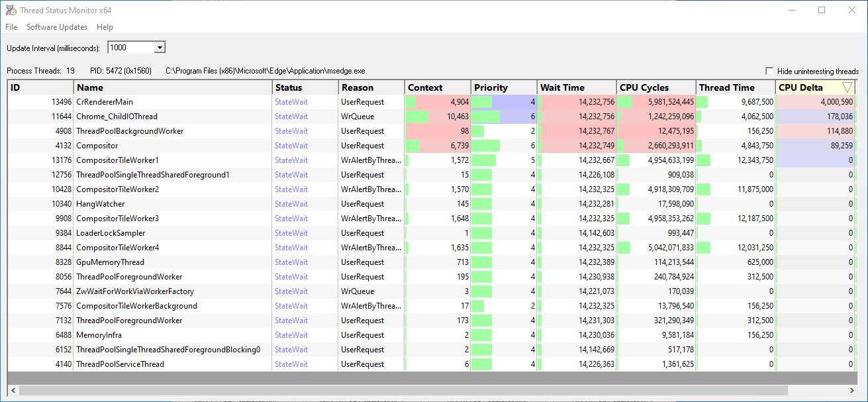Open the Update Interval dropdown

coord(158,47)
